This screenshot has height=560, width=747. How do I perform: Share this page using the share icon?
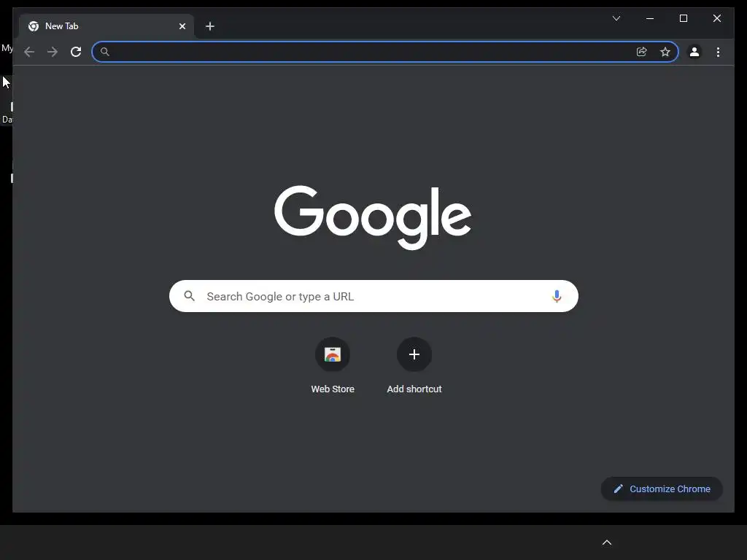click(x=642, y=52)
